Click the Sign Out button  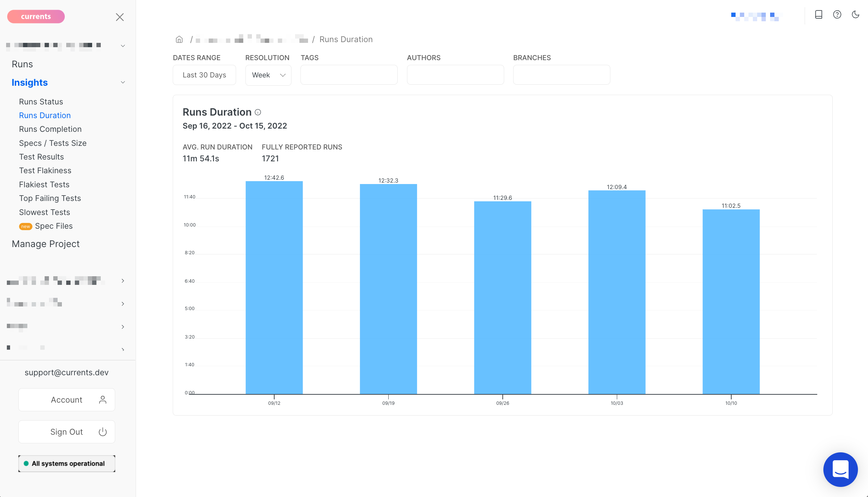(67, 432)
